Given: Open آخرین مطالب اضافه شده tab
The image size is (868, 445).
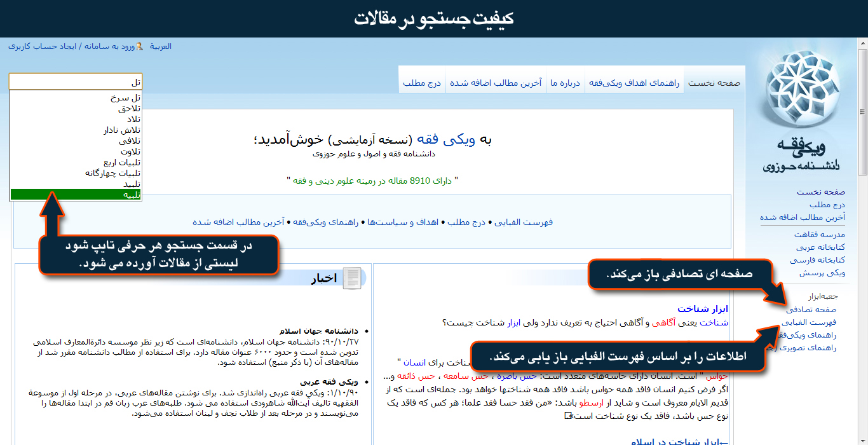Looking at the screenshot, I should pos(496,83).
